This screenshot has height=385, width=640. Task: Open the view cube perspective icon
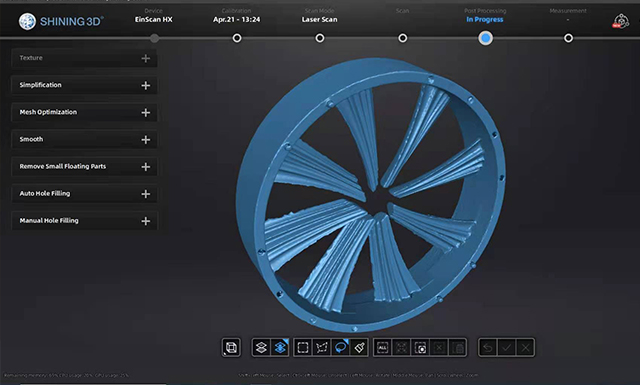(231, 347)
